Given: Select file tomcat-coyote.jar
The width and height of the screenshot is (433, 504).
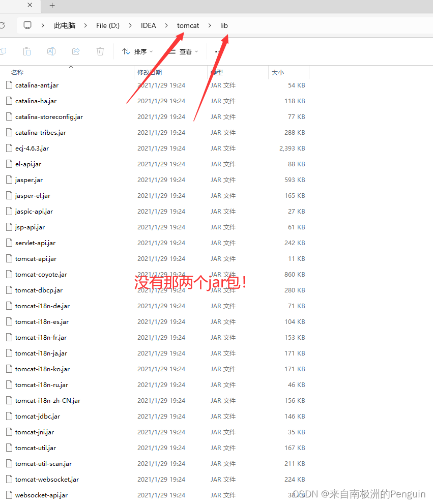Looking at the screenshot, I should coord(41,274).
